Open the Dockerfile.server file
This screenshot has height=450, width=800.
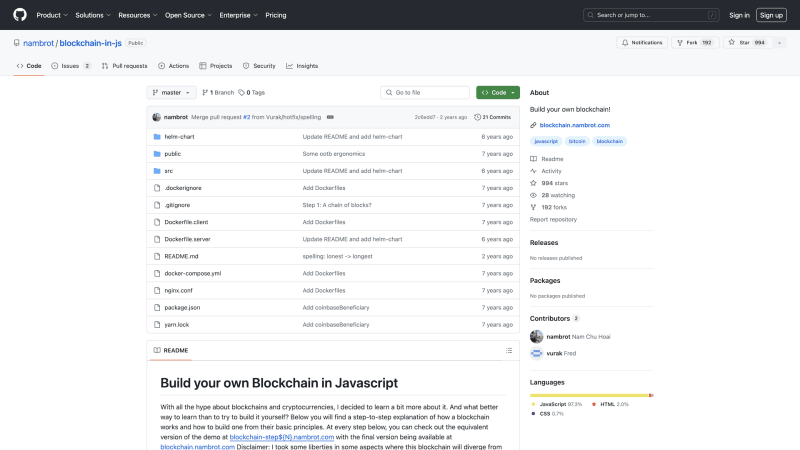pos(187,239)
